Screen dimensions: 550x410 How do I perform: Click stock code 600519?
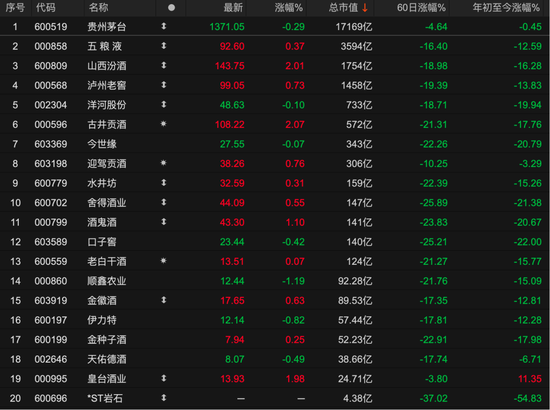(51, 27)
